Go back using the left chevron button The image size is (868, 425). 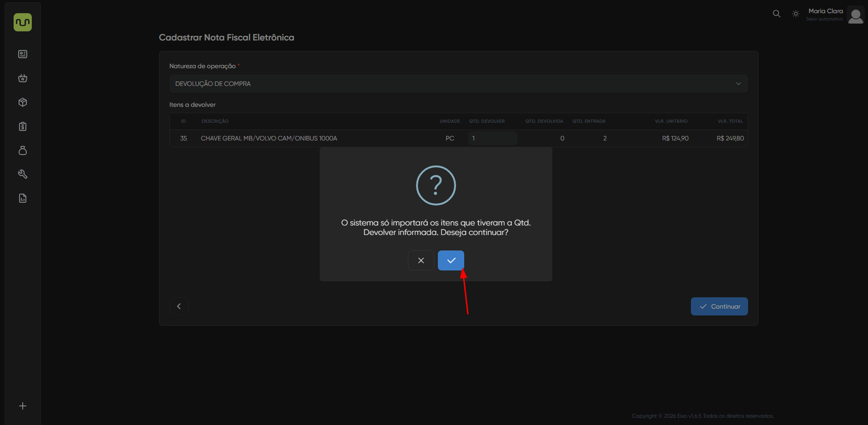tap(179, 306)
